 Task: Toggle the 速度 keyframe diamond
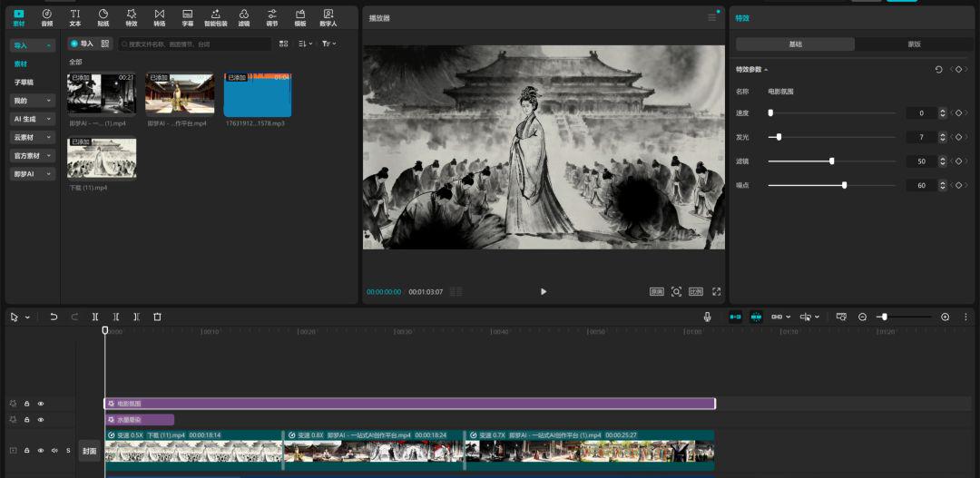(958, 113)
